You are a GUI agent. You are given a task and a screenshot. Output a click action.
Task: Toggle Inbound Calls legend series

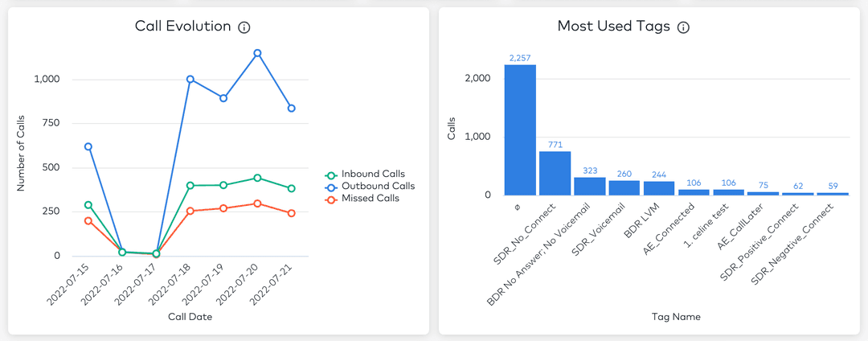click(372, 174)
